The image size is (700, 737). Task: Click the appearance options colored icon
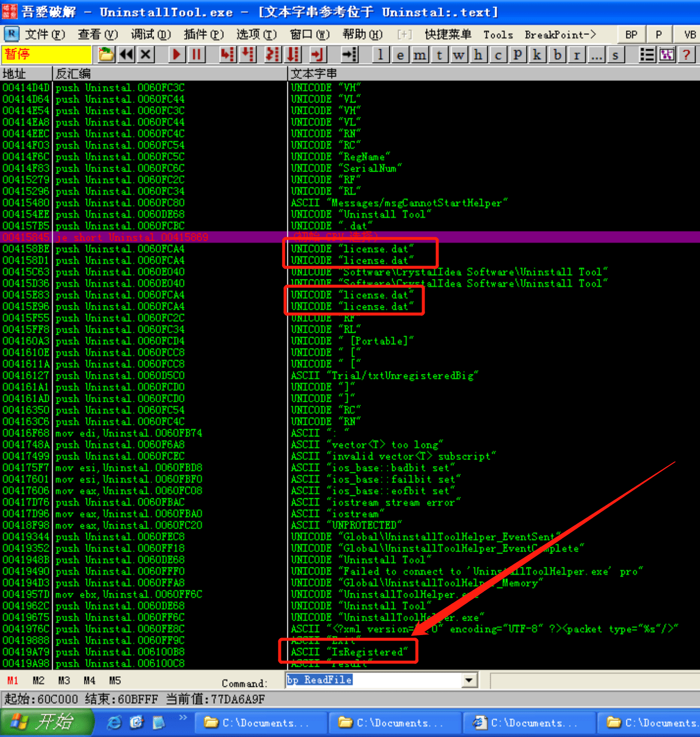click(667, 54)
